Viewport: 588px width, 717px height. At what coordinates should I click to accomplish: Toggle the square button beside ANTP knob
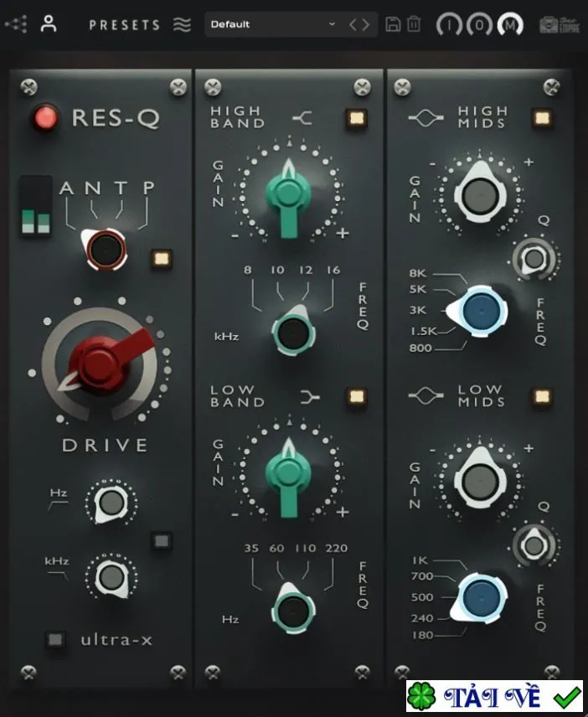162,259
